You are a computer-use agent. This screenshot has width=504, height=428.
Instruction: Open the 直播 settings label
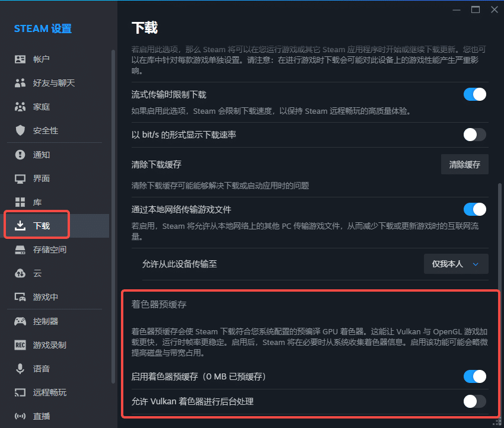(x=42, y=416)
